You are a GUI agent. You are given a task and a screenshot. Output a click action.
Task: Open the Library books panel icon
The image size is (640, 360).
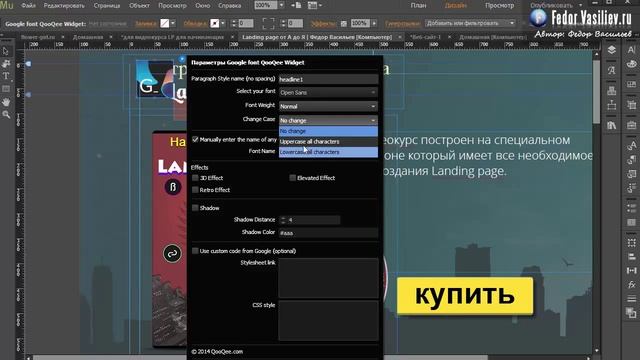pyautogui.click(x=611, y=125)
